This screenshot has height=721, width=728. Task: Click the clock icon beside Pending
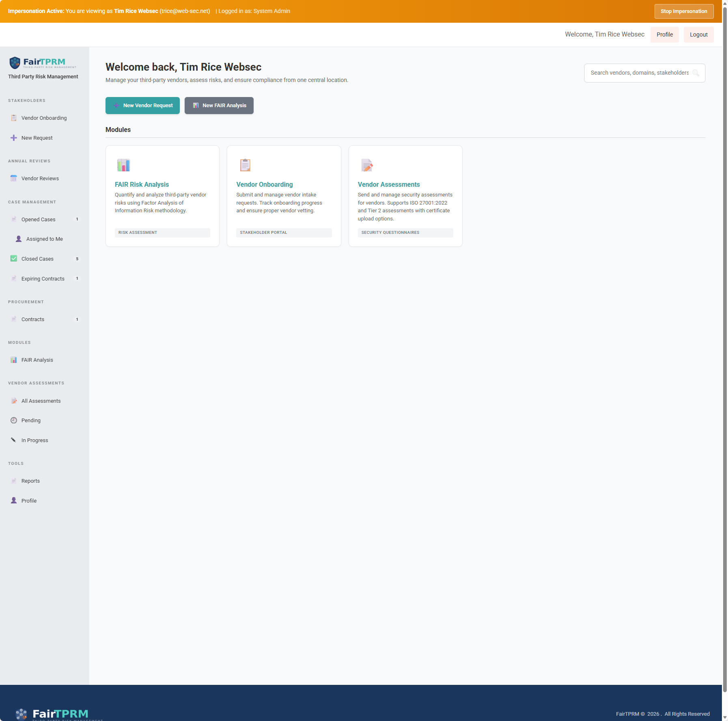click(14, 420)
